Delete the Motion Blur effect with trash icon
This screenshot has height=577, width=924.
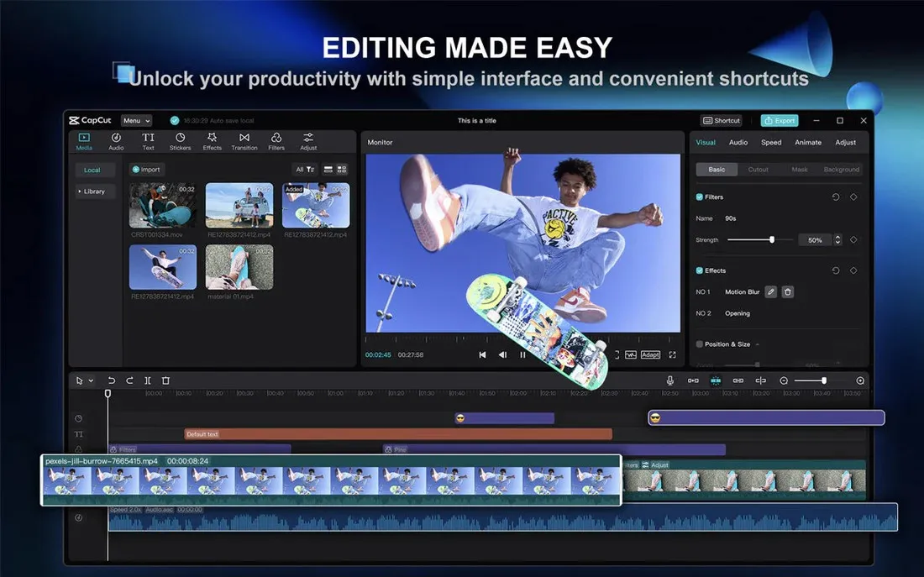788,292
